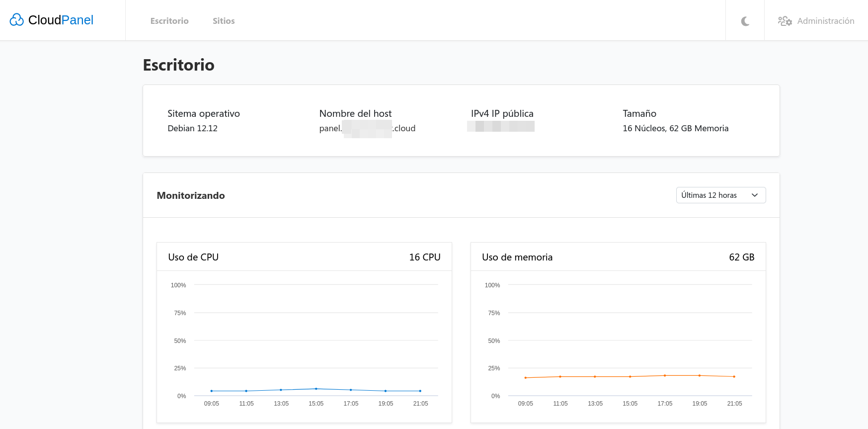Open the Escritorio navigation tab
The width and height of the screenshot is (868, 429).
(169, 21)
